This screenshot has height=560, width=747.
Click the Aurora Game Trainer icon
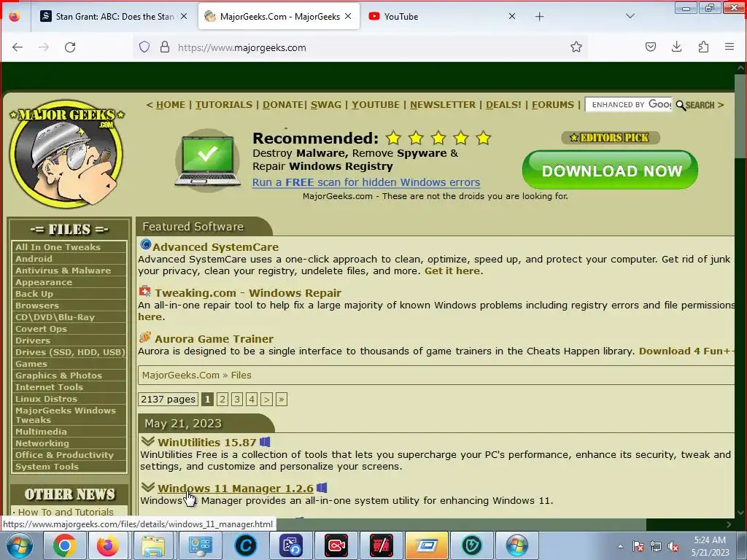145,337
